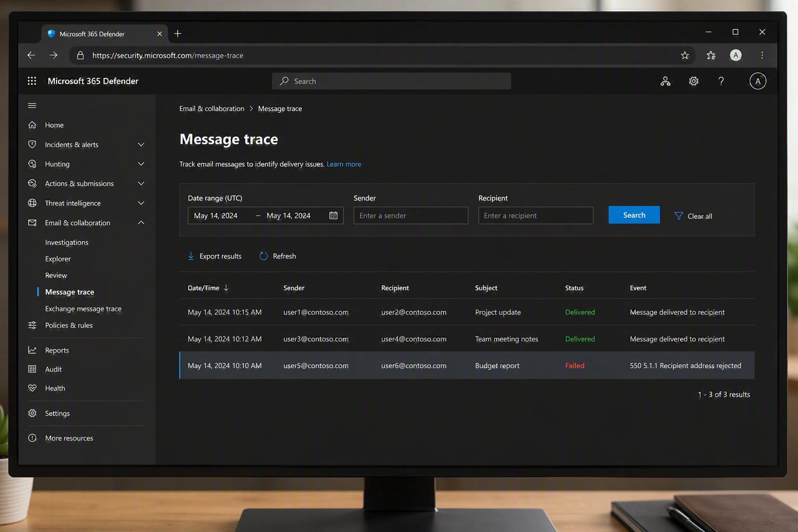Click the Incidents & alerts shield icon

[x=32, y=144]
